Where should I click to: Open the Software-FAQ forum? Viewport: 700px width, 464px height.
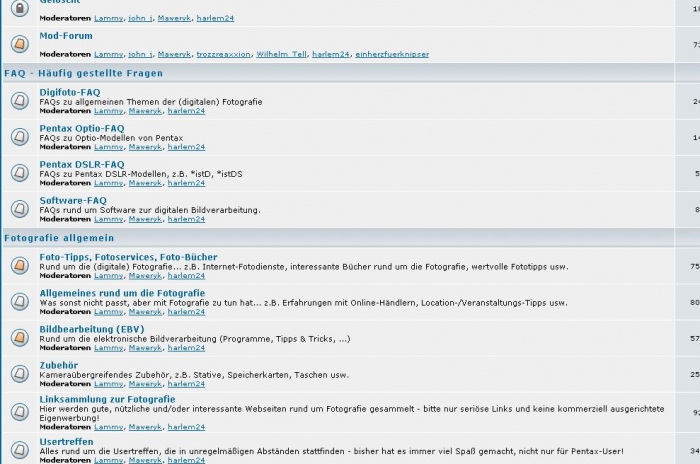coord(73,201)
